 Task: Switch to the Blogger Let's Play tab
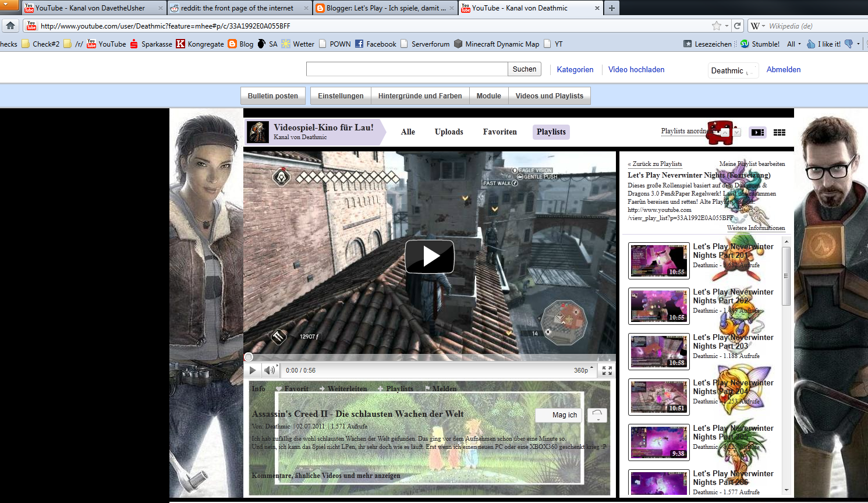click(x=386, y=8)
